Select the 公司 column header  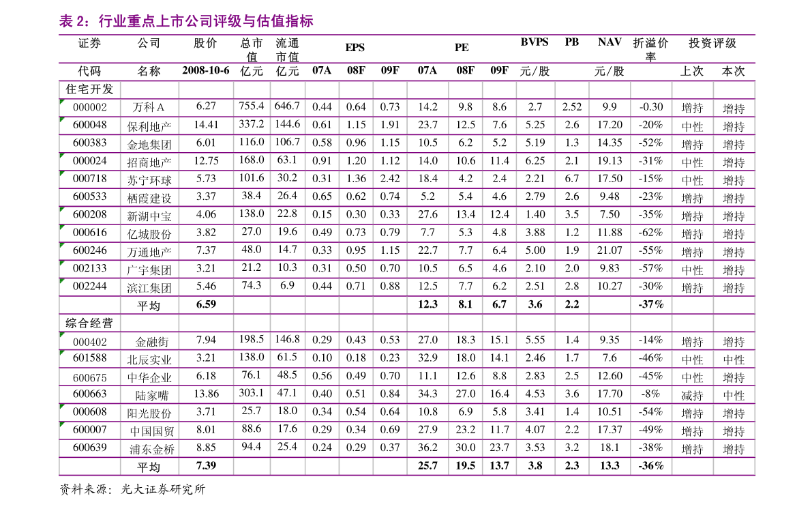coord(149,43)
